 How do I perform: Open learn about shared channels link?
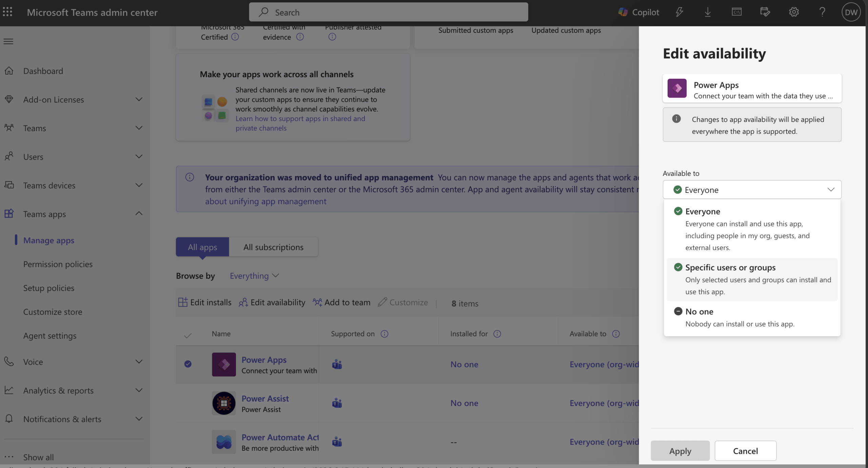pos(300,123)
